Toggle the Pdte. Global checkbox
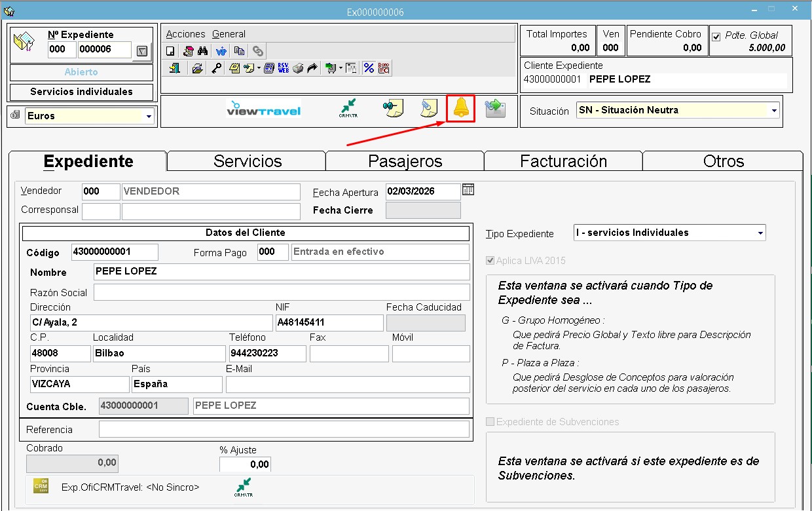This screenshot has height=511, width=812. tap(716, 37)
